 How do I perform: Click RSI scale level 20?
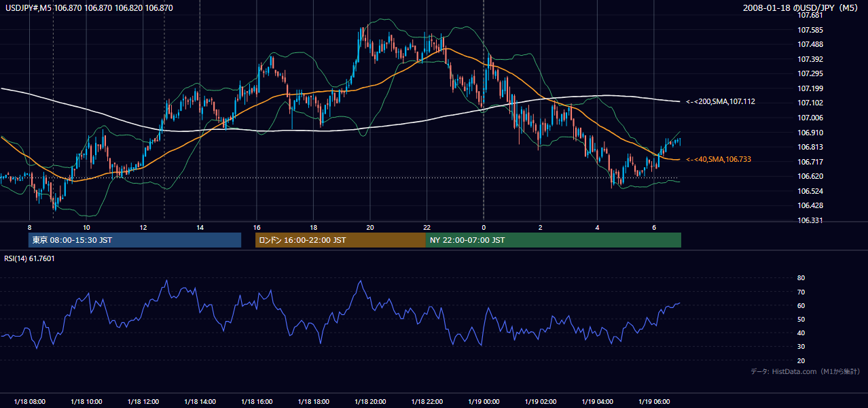[801, 360]
